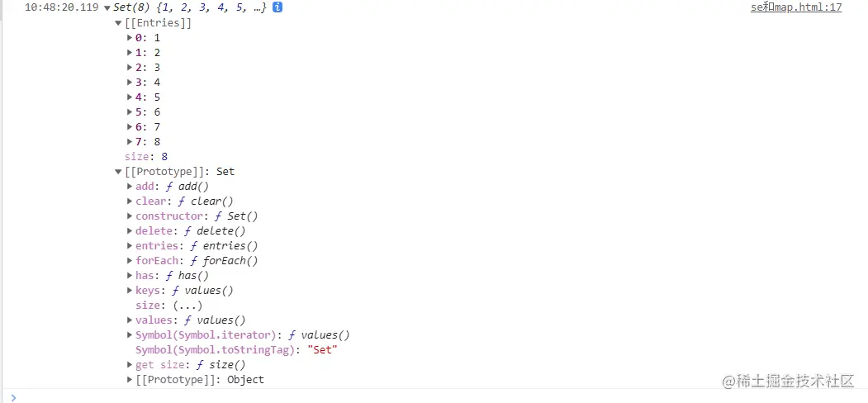
Task: Expand the get size: f size() row
Action: click(x=130, y=365)
